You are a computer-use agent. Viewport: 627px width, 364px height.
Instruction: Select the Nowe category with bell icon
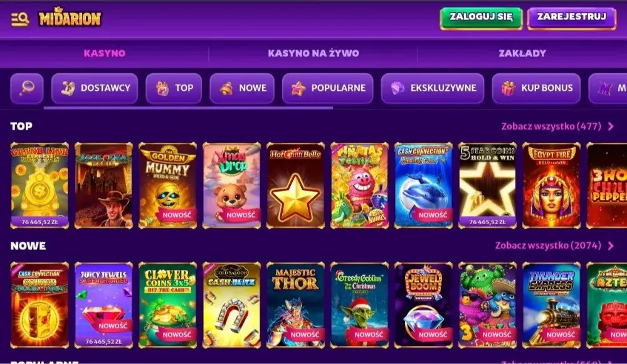242,88
